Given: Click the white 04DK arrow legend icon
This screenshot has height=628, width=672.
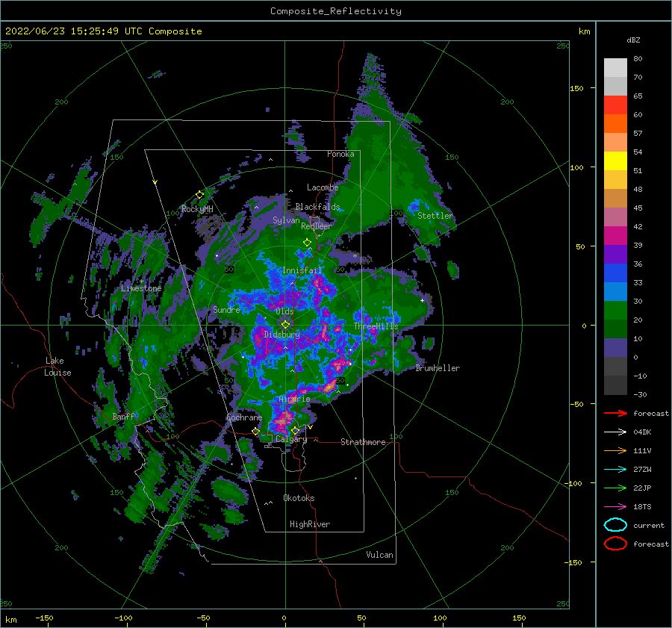Looking at the screenshot, I should [615, 432].
